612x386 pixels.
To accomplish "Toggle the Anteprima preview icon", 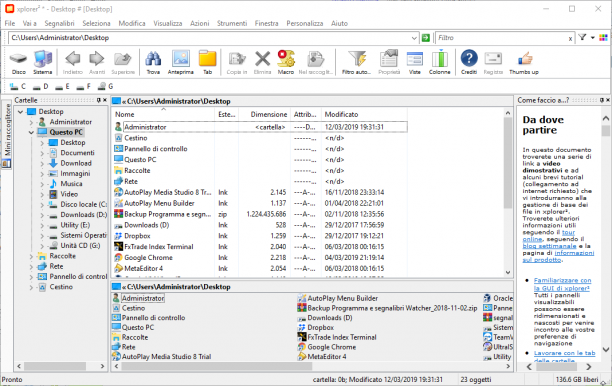I will pos(180,62).
